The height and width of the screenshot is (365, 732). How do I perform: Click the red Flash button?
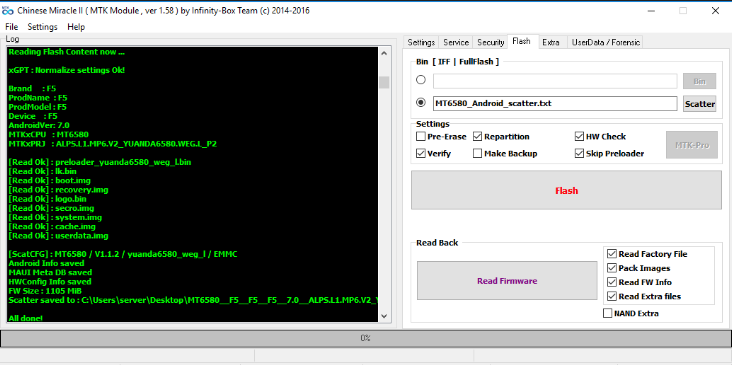point(566,190)
